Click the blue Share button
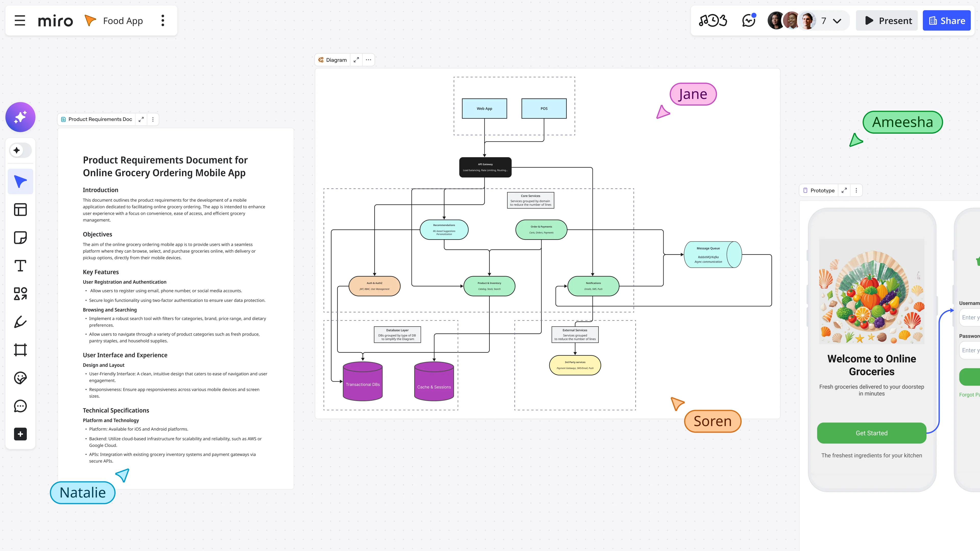The image size is (980, 551). tap(947, 20)
